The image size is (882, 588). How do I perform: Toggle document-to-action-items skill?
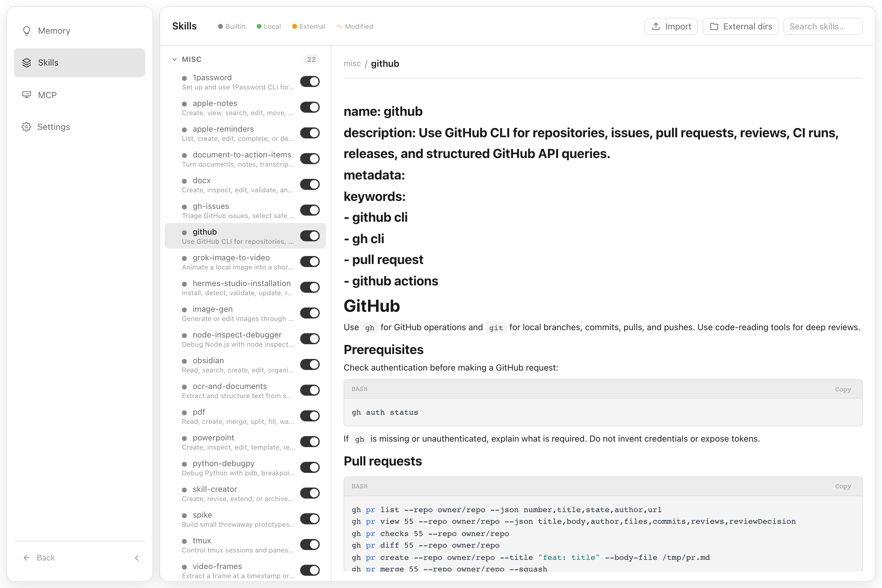[x=310, y=159]
